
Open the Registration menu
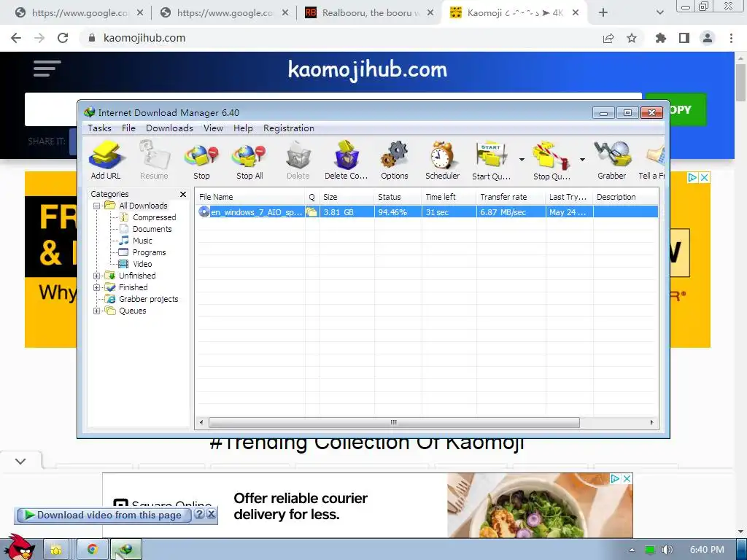click(x=289, y=128)
